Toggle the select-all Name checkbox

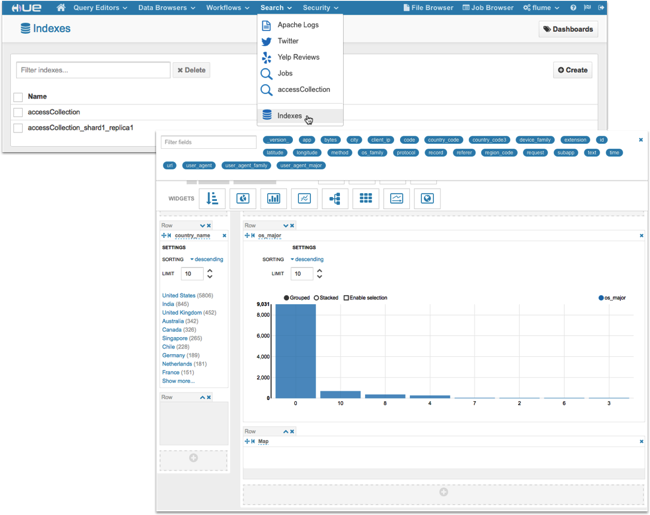pos(18,97)
